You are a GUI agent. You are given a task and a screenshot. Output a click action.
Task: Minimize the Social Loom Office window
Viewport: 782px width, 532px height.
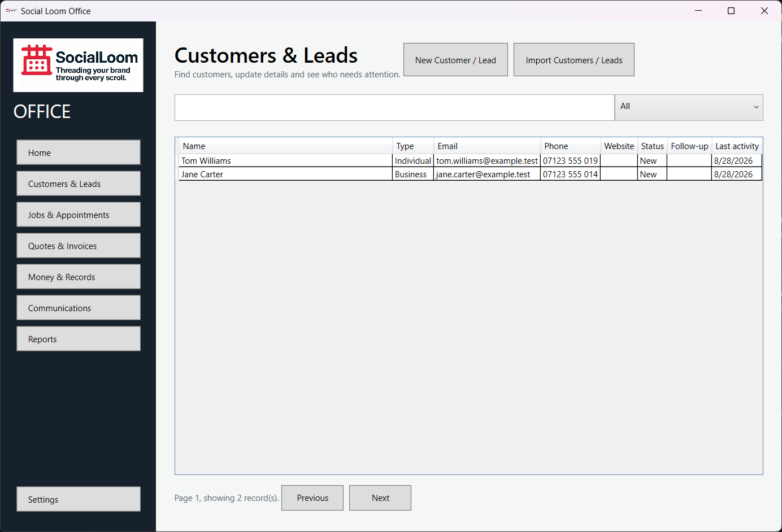click(x=698, y=11)
